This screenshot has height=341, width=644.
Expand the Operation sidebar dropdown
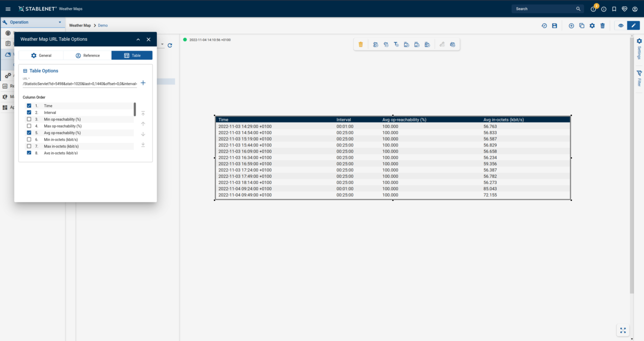coord(60,22)
